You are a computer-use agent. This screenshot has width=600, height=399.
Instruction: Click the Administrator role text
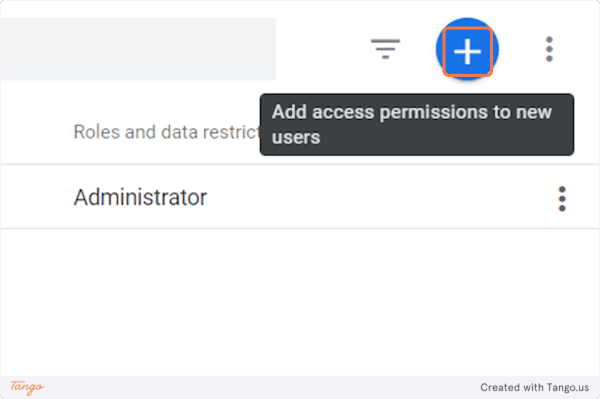(140, 197)
